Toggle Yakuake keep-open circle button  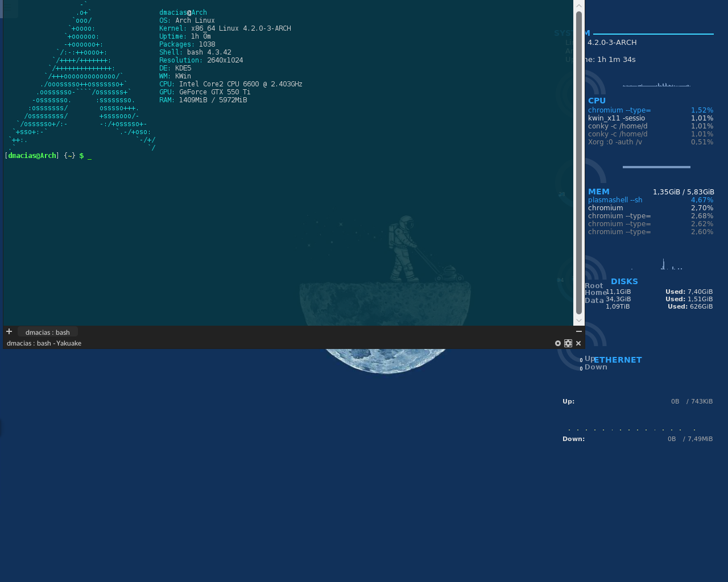click(x=558, y=343)
